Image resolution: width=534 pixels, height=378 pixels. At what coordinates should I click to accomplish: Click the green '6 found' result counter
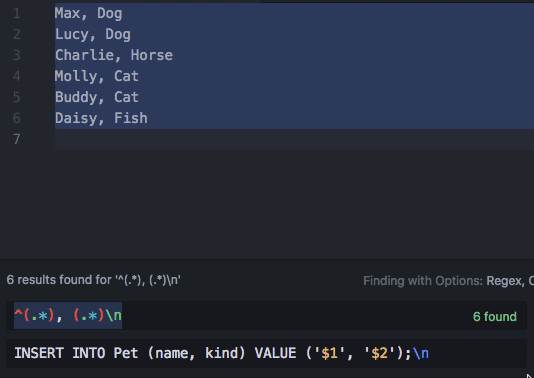pyautogui.click(x=494, y=317)
